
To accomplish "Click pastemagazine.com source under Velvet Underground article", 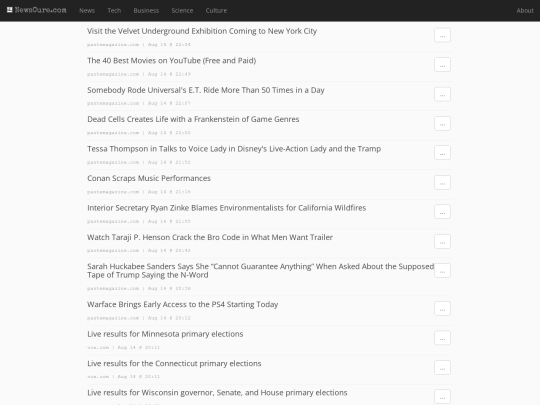I will coord(113,44).
